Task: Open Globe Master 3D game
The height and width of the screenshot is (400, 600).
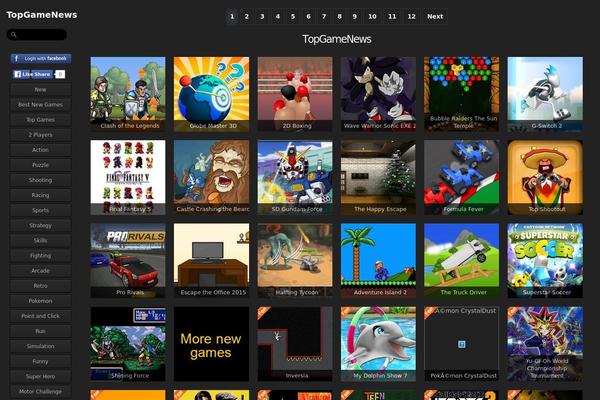Action: tap(211, 94)
